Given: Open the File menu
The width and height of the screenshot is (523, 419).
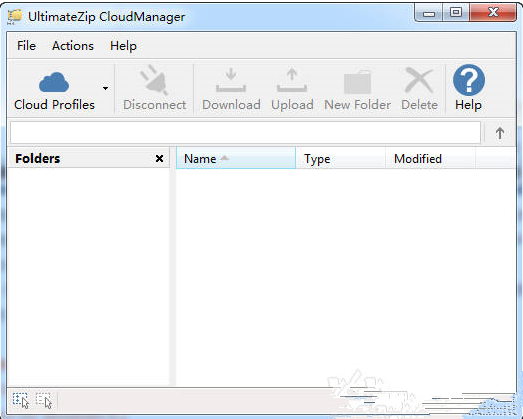Looking at the screenshot, I should tap(26, 46).
